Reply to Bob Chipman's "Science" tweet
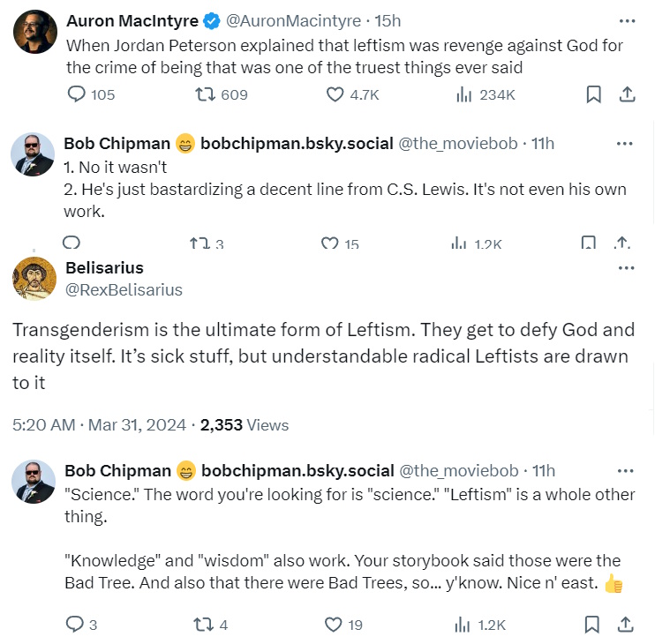 coord(76,625)
